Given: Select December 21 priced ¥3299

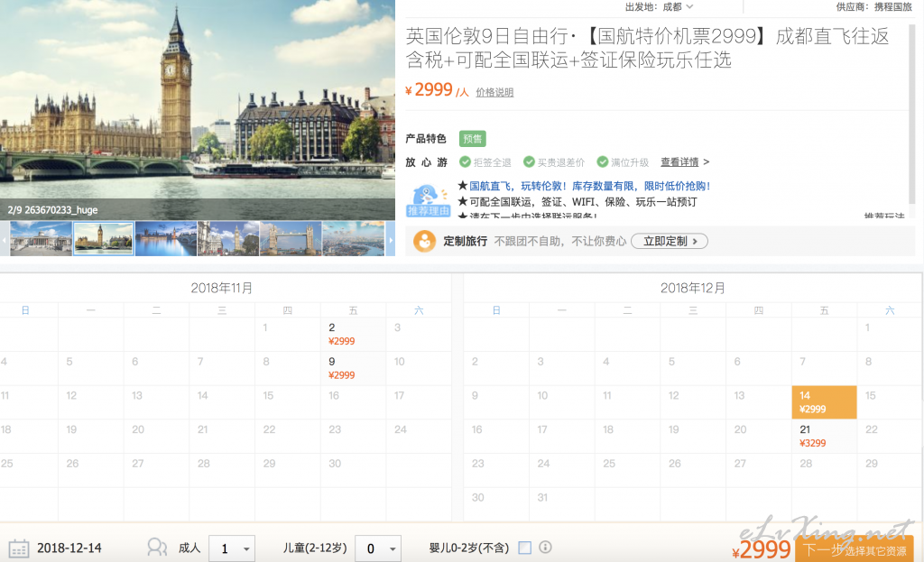Looking at the screenshot, I should coord(824,437).
